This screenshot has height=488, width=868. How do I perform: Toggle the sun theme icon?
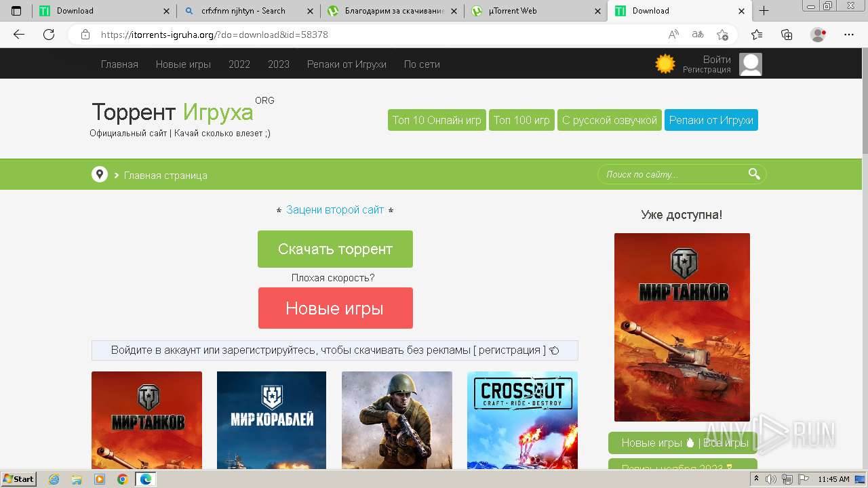[x=665, y=64]
